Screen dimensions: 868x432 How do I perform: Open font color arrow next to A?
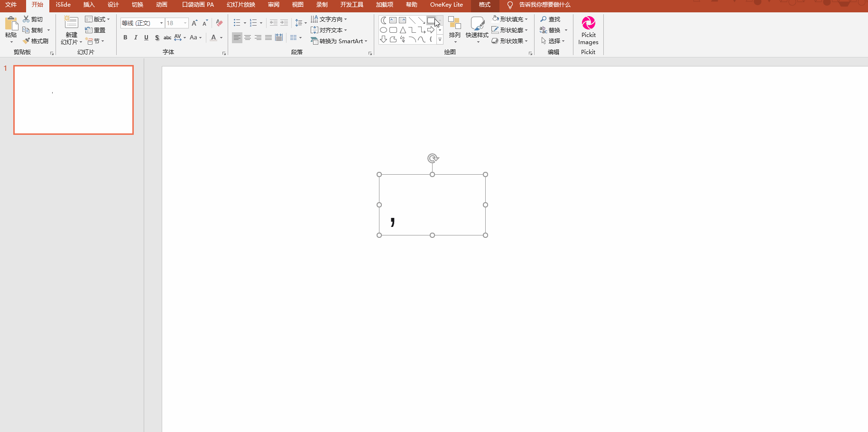coord(222,38)
